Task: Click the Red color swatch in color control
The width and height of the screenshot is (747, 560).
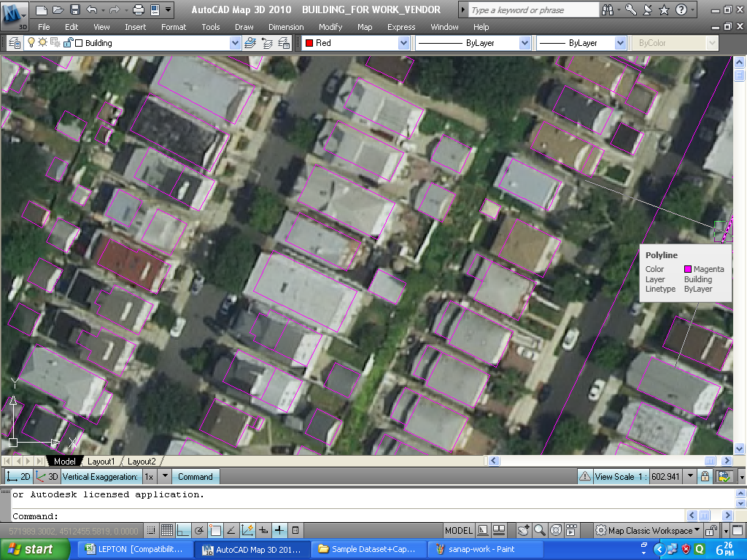Action: 309,43
